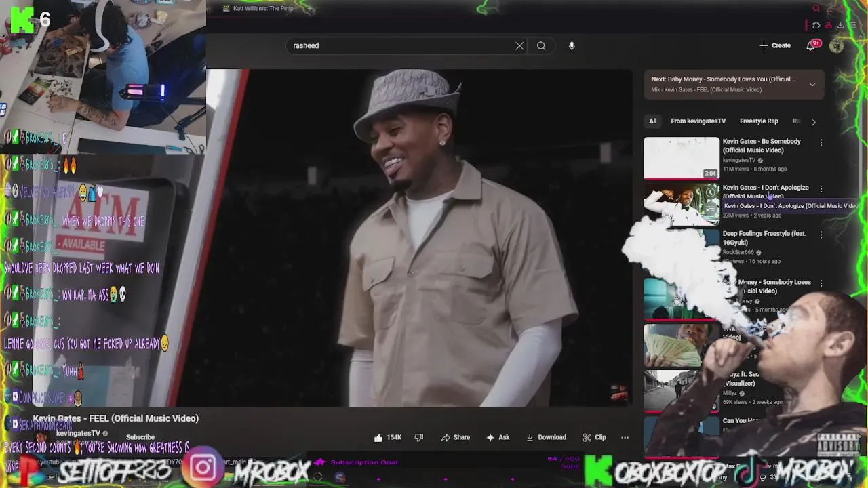This screenshot has height=488, width=868.
Task: Open the account avatar menu
Action: pos(836,45)
